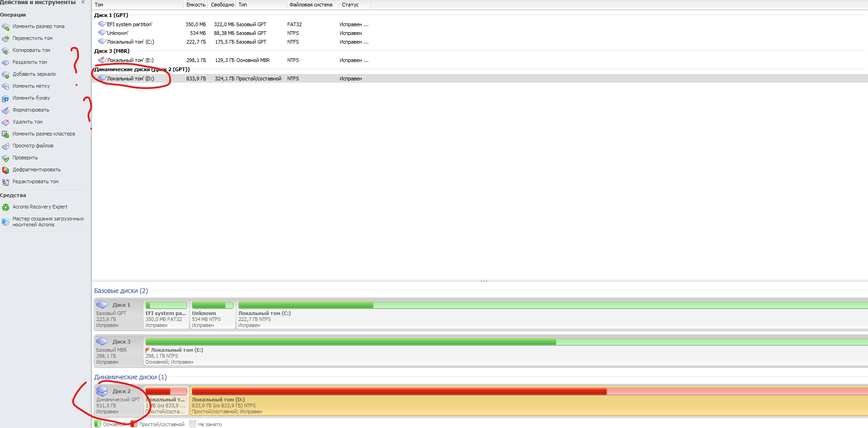The image size is (868, 428).
Task: Select the 'Локальный том (C:)' partition block
Action: coord(552,315)
